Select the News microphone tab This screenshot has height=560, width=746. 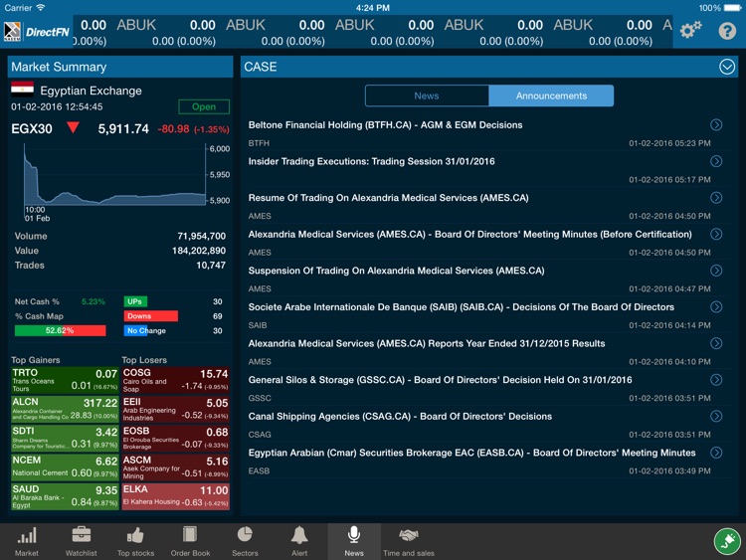coord(354,541)
